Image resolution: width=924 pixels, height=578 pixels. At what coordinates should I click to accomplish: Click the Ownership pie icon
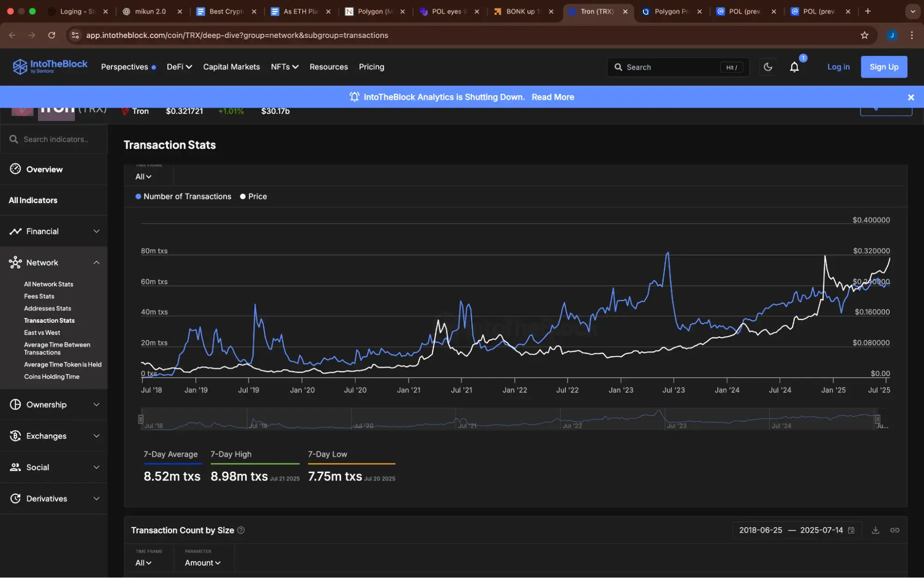pyautogui.click(x=15, y=405)
